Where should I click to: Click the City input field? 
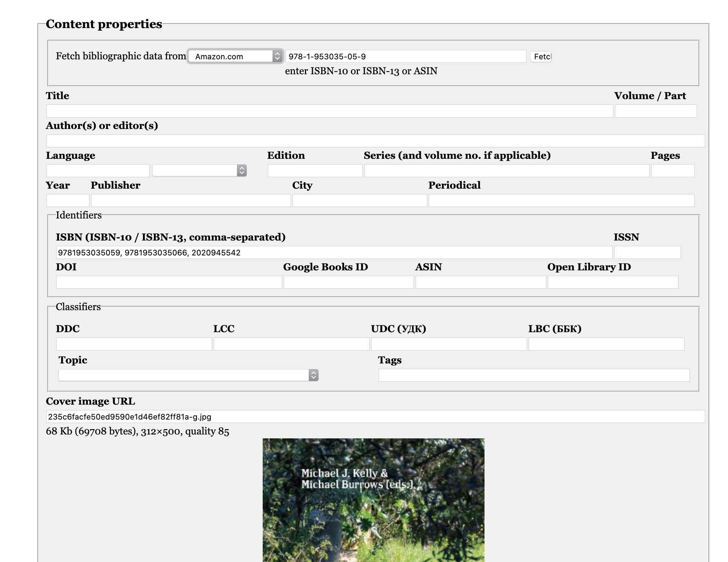coord(359,201)
